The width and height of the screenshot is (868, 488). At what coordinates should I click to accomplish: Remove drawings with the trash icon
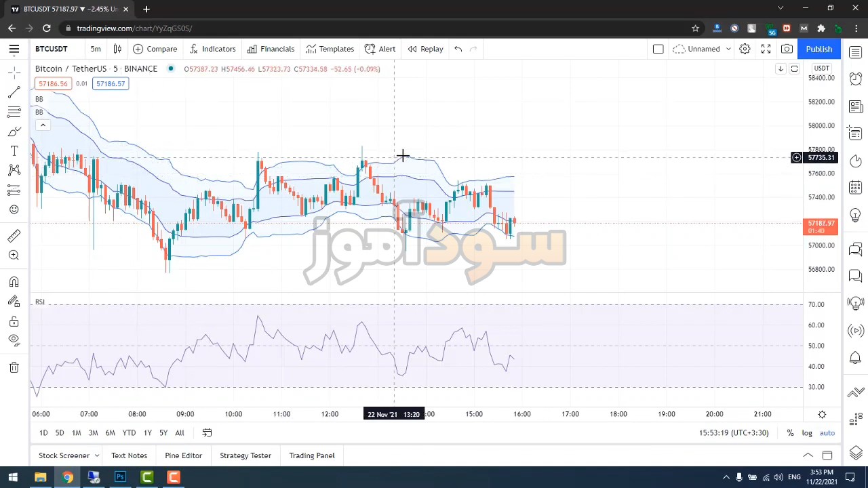(14, 367)
